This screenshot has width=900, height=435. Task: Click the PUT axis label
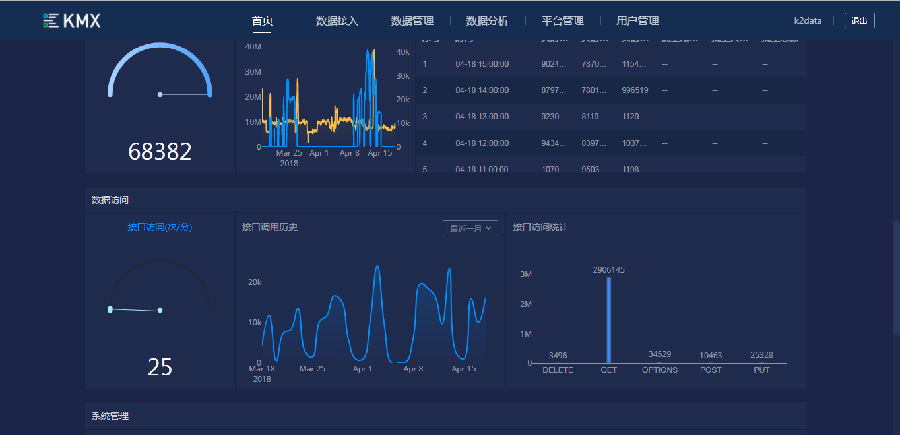[761, 370]
